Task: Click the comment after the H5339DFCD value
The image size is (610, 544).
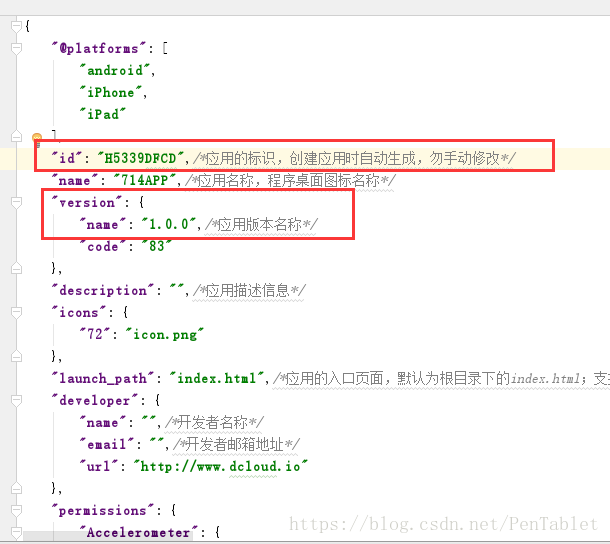Action: (x=354, y=158)
